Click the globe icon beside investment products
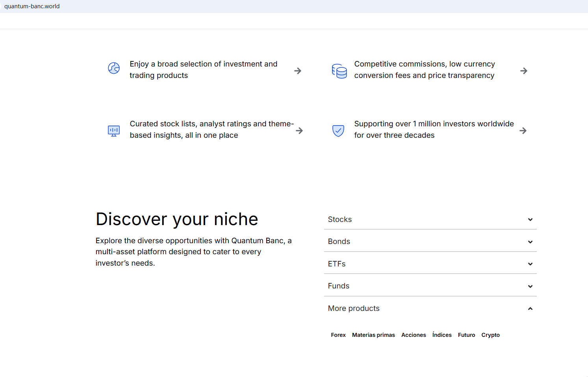Viewport: 588px width, 377px height. click(114, 68)
